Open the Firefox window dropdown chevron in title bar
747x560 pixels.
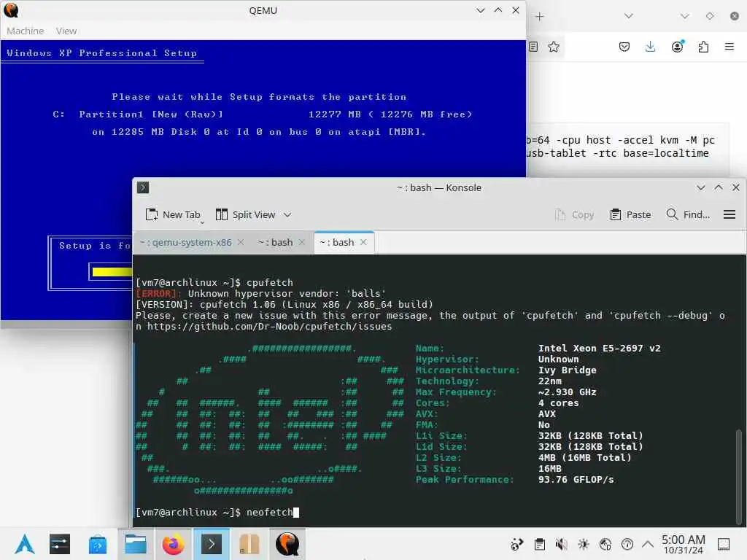click(x=684, y=16)
